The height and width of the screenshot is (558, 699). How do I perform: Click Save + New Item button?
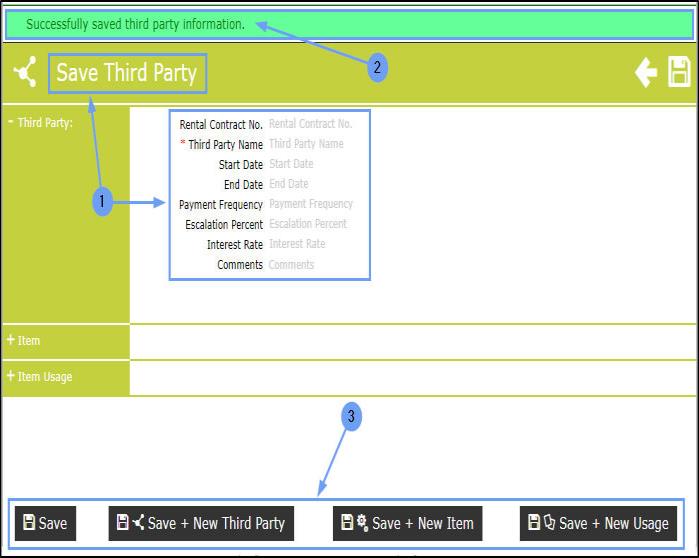point(407,523)
